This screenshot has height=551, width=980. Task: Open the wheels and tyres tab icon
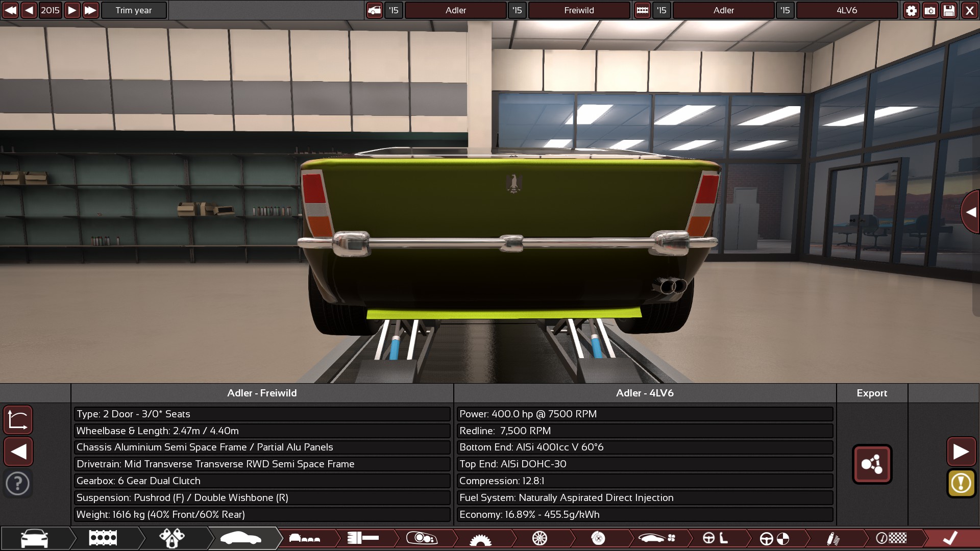540,538
